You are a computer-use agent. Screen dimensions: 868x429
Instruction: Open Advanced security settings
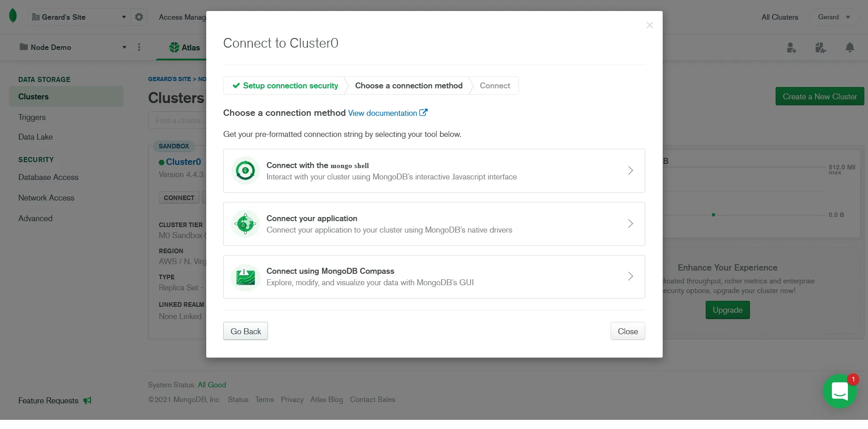tap(35, 218)
